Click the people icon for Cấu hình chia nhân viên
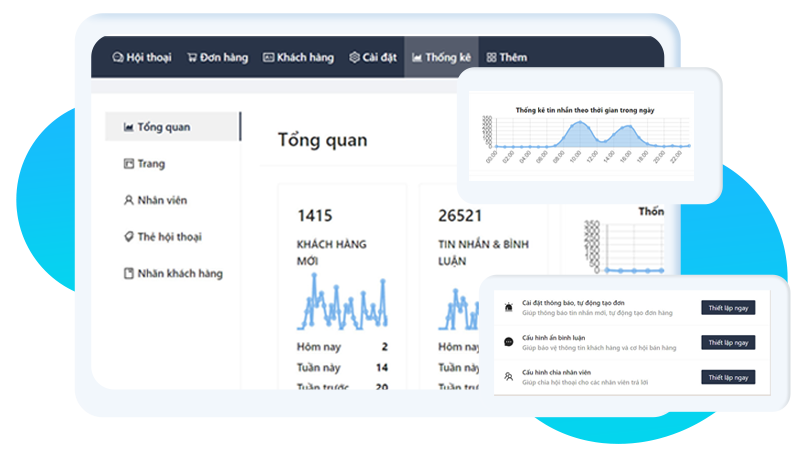The width and height of the screenshot is (809, 462). pyautogui.click(x=509, y=377)
